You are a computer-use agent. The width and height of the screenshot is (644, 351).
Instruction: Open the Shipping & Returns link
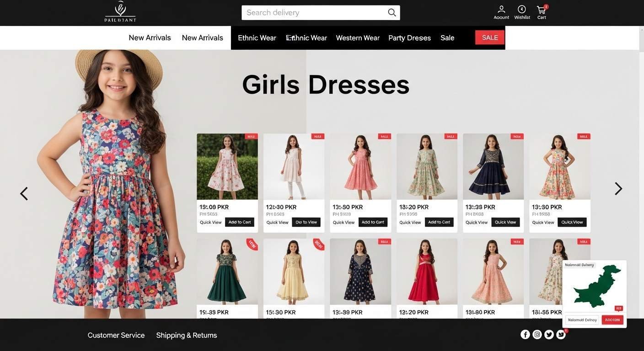(186, 335)
